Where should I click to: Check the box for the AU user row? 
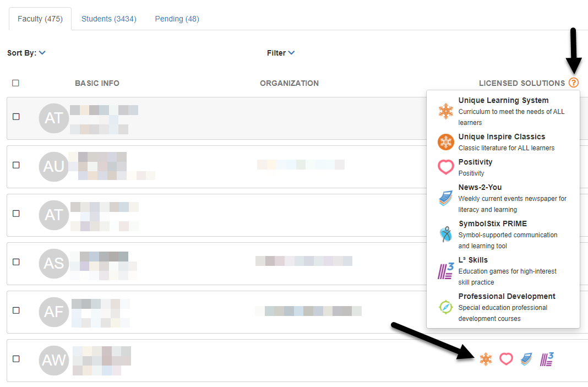pos(16,165)
